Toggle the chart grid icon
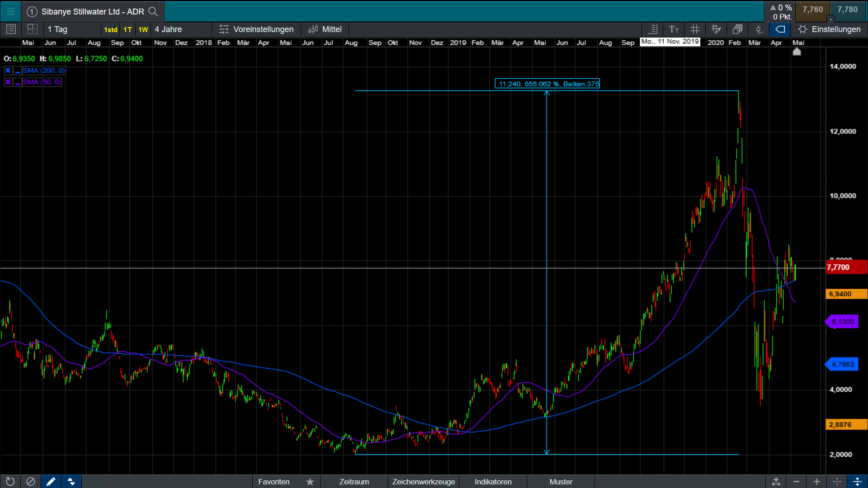 [x=695, y=29]
